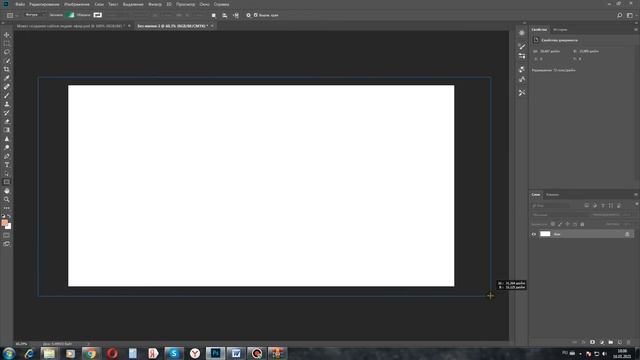
Task: Select the Rectangular Marquee tool
Action: [7, 44]
